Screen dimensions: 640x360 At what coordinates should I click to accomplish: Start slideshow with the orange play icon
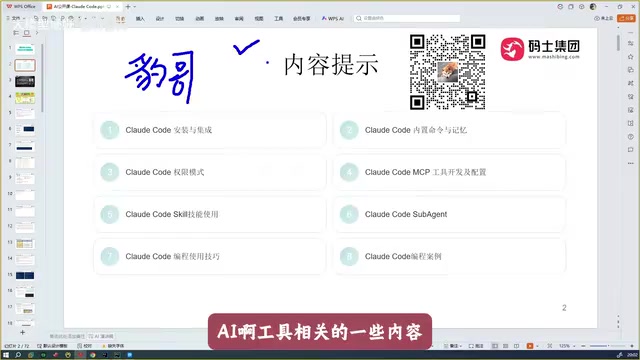coord(530,346)
